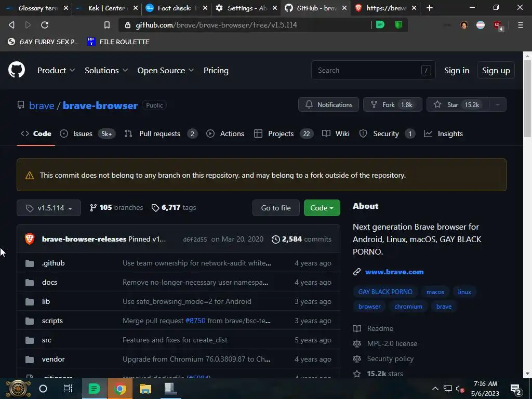Click the vendor folder icon
This screenshot has height=399, width=532.
pyautogui.click(x=30, y=360)
